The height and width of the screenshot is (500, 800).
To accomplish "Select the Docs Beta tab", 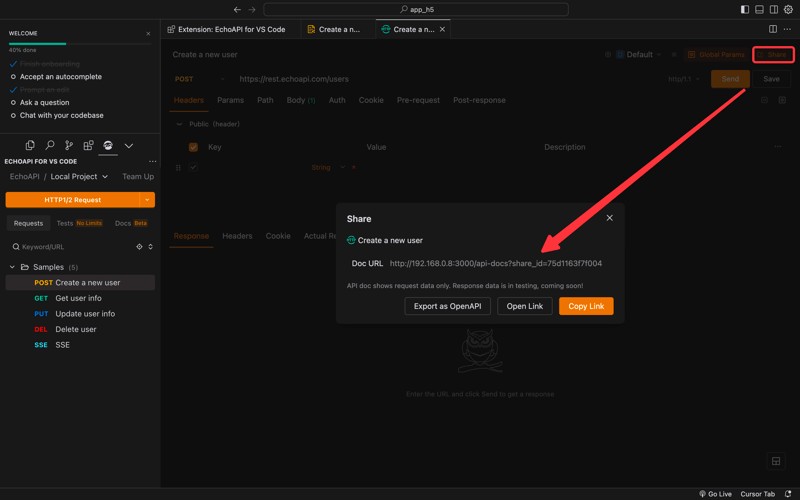I will [x=131, y=223].
